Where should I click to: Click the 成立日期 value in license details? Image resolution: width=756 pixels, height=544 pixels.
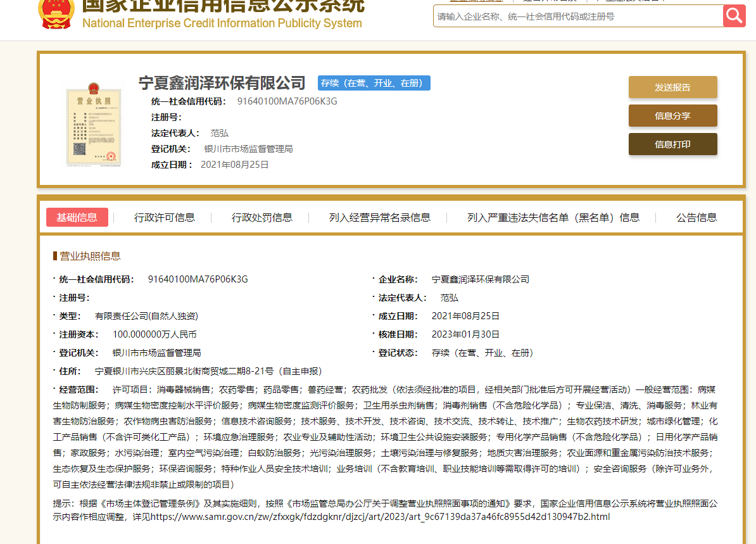(466, 316)
